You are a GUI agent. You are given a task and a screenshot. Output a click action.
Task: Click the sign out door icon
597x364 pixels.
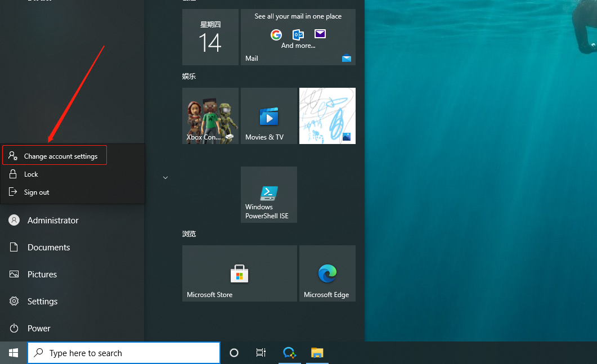[13, 191]
